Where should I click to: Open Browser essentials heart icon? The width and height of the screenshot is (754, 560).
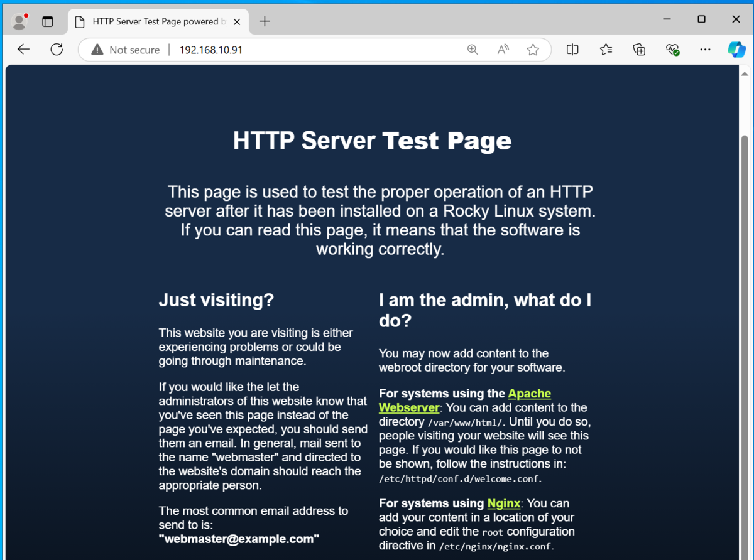[x=672, y=50]
